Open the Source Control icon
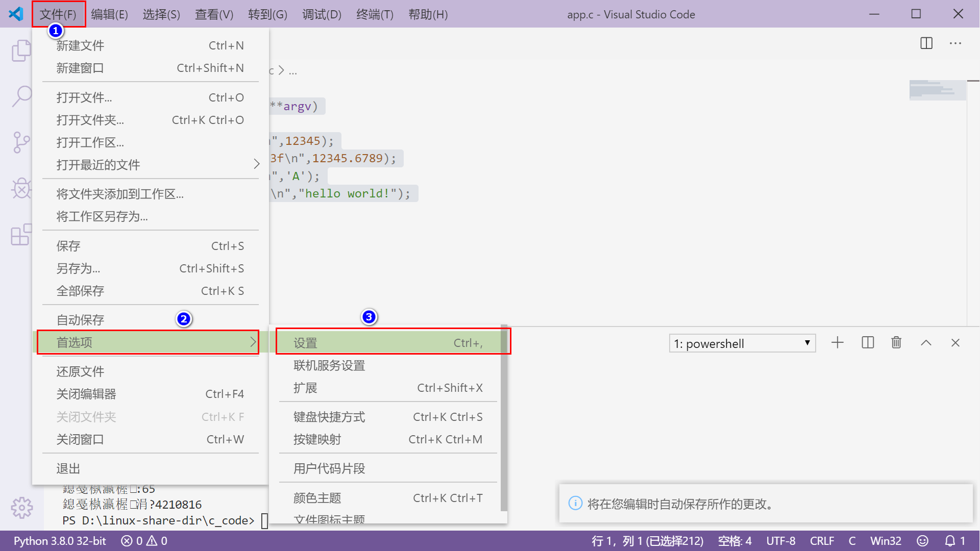The width and height of the screenshot is (980, 551). coord(21,142)
